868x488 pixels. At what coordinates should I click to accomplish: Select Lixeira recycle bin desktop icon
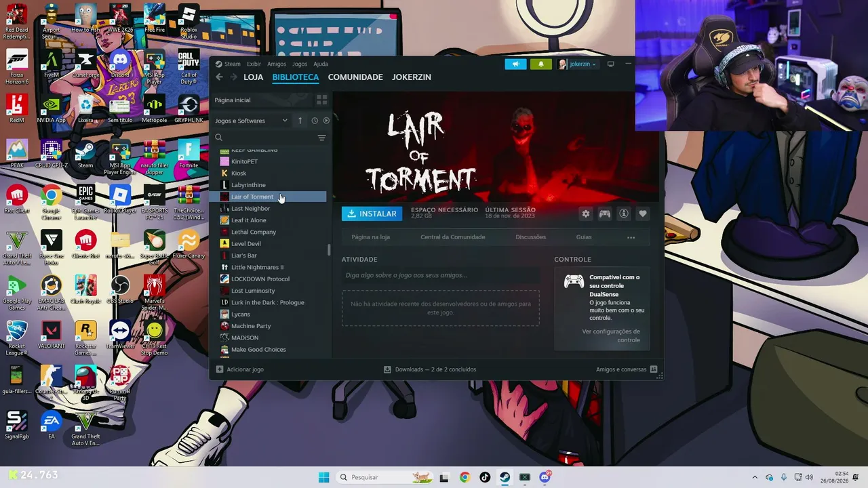click(85, 110)
